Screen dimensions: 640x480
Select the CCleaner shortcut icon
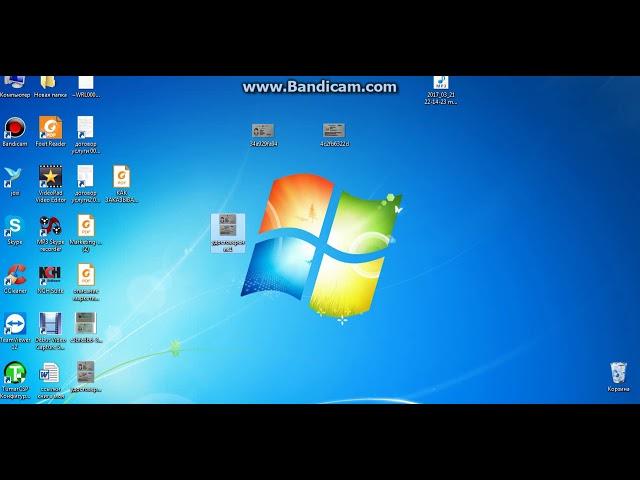tap(15, 279)
